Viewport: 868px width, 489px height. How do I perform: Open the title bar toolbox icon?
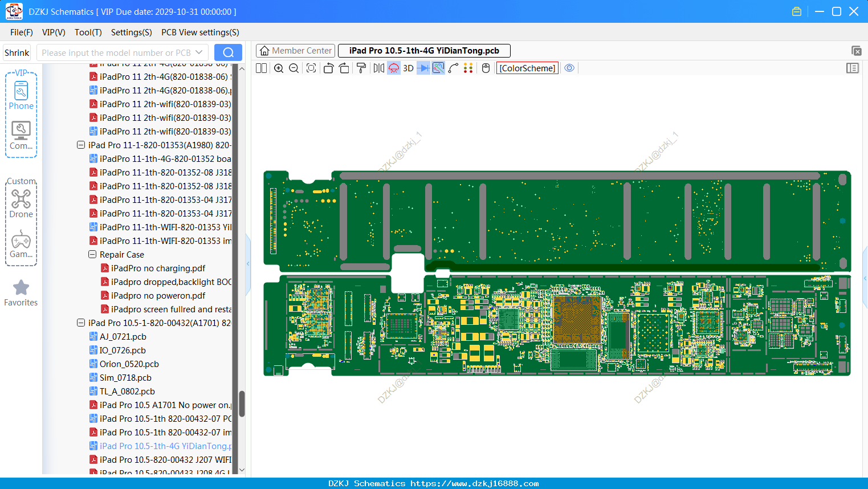click(797, 11)
